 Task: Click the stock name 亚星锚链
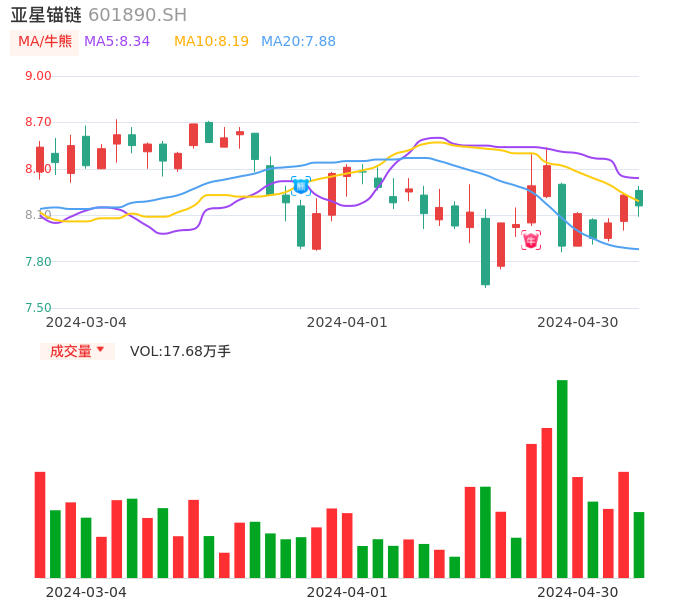(46, 15)
